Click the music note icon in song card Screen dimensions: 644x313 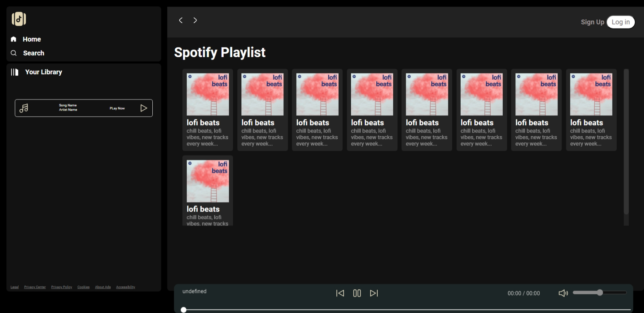point(24,108)
